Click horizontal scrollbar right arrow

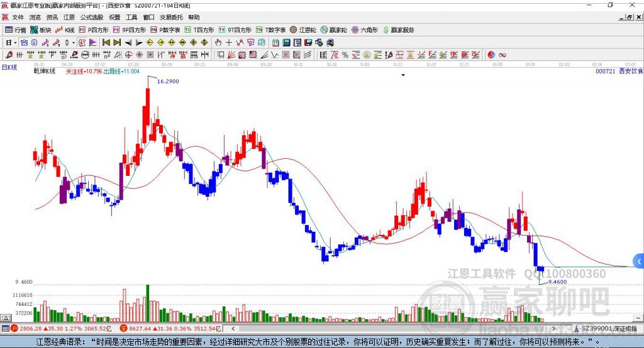pyautogui.click(x=553, y=329)
